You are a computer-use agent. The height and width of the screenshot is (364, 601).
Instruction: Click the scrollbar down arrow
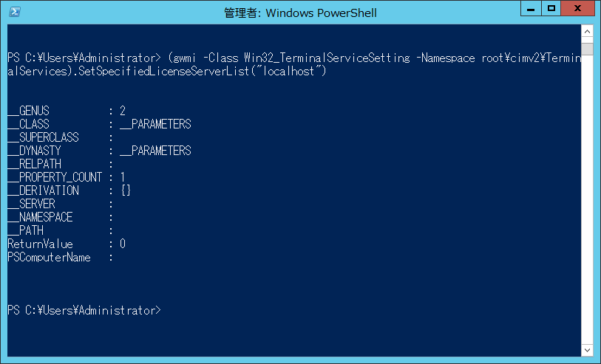[588, 349]
